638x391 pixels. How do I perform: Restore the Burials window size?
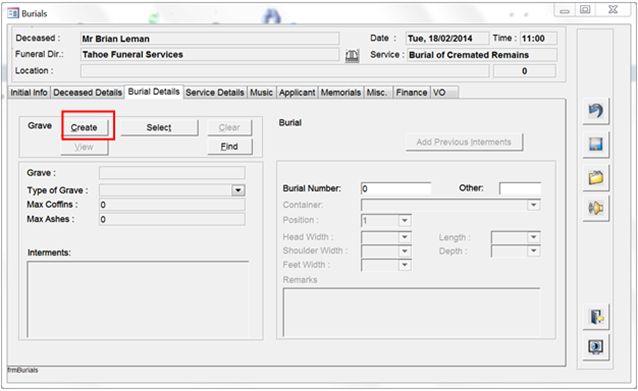coord(585,9)
